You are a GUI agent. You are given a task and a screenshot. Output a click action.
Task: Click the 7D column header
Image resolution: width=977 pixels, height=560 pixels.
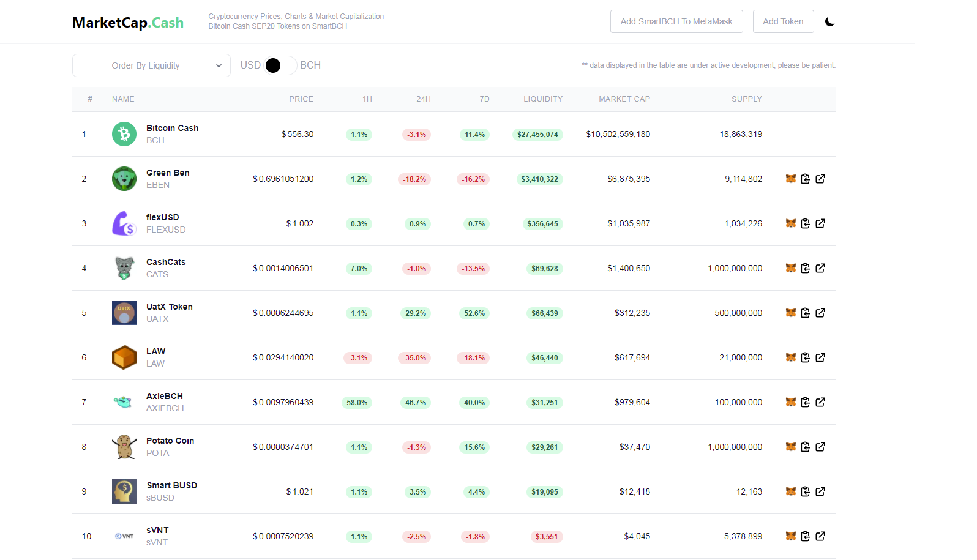pyautogui.click(x=484, y=99)
